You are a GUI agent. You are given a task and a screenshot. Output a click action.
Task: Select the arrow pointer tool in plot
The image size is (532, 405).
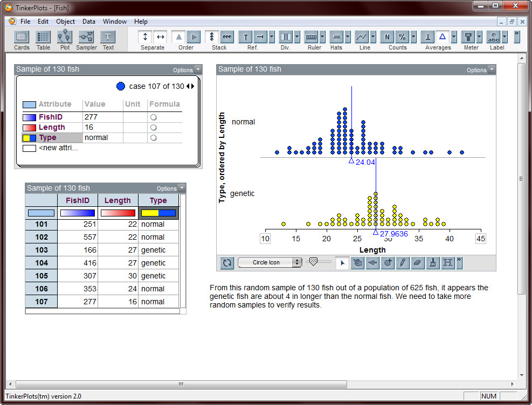pyautogui.click(x=342, y=263)
